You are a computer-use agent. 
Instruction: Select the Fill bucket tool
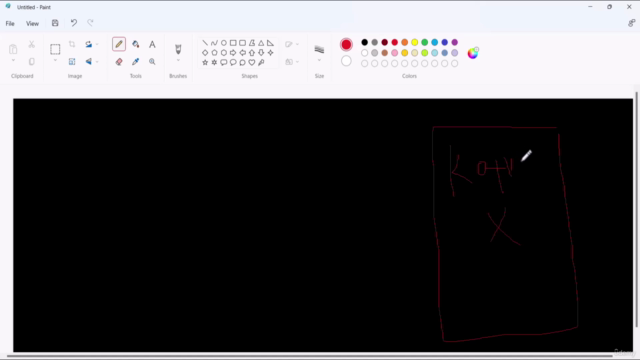tap(136, 44)
